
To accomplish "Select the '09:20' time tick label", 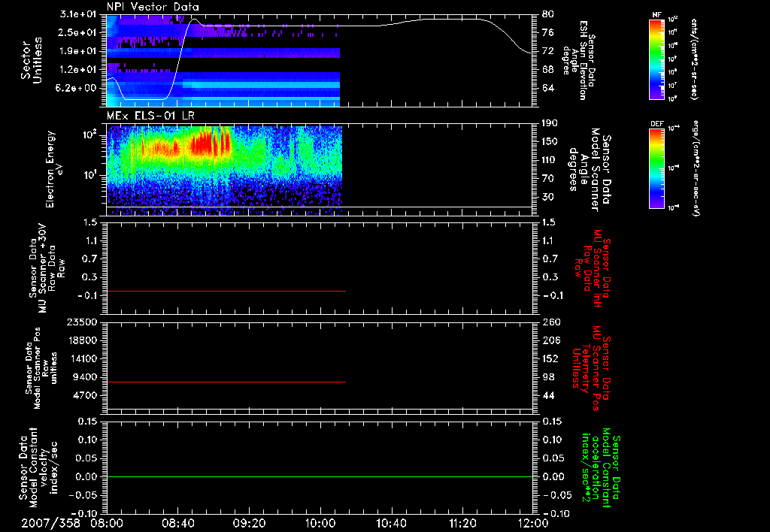I will click(x=249, y=523).
